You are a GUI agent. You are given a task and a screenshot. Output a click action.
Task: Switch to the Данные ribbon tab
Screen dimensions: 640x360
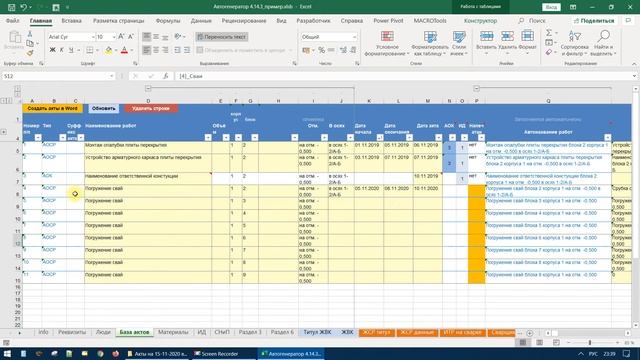(201, 20)
